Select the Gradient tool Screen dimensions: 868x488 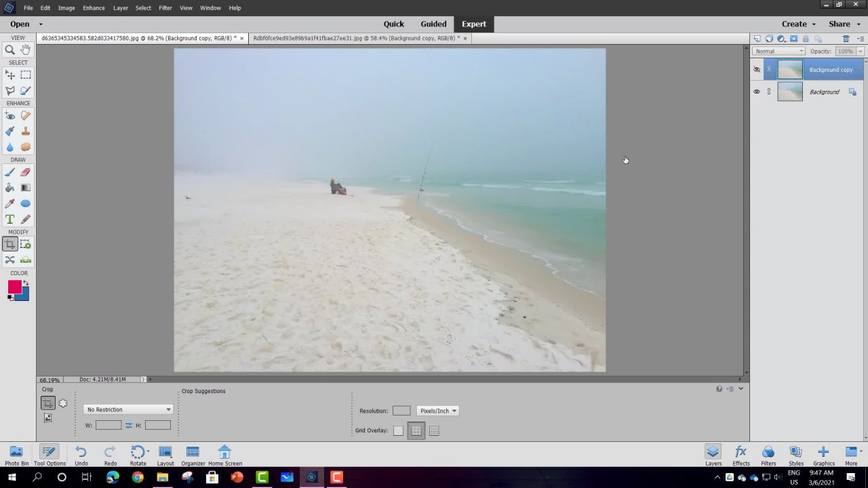(x=25, y=188)
